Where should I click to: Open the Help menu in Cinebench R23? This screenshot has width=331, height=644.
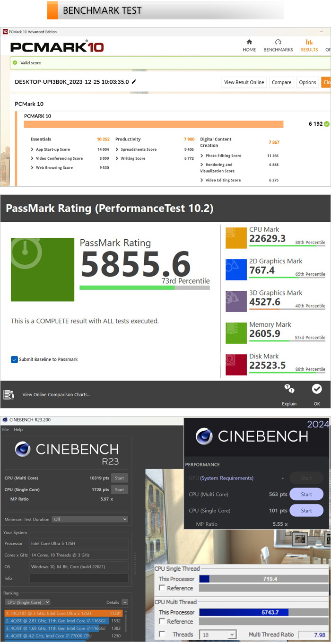tap(18, 430)
